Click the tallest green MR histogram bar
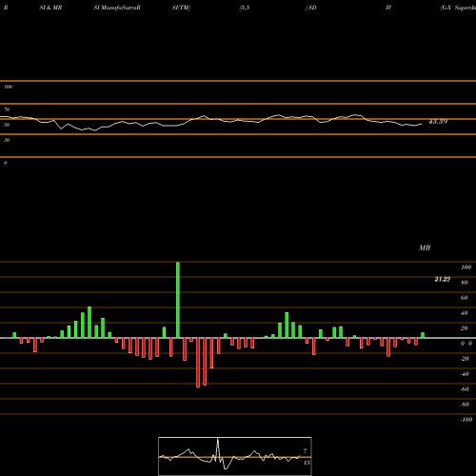 [178, 300]
